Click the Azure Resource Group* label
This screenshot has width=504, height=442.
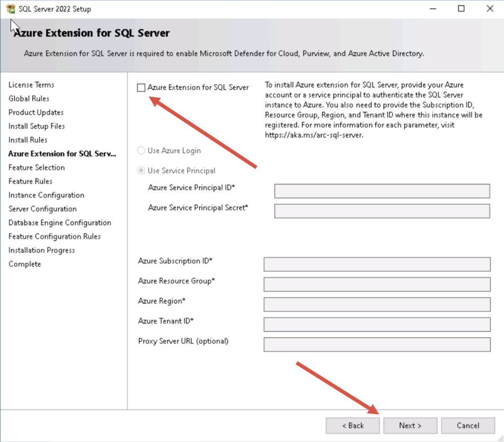click(x=177, y=281)
